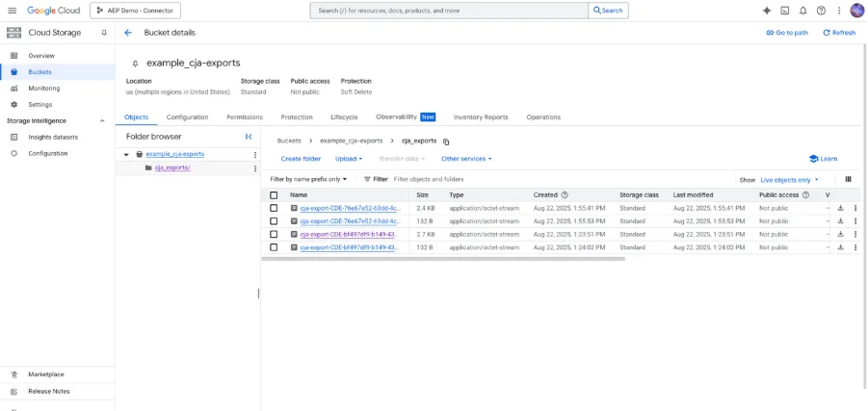Open the Live objects only dropdown
This screenshot has height=411, width=868.
[789, 180]
